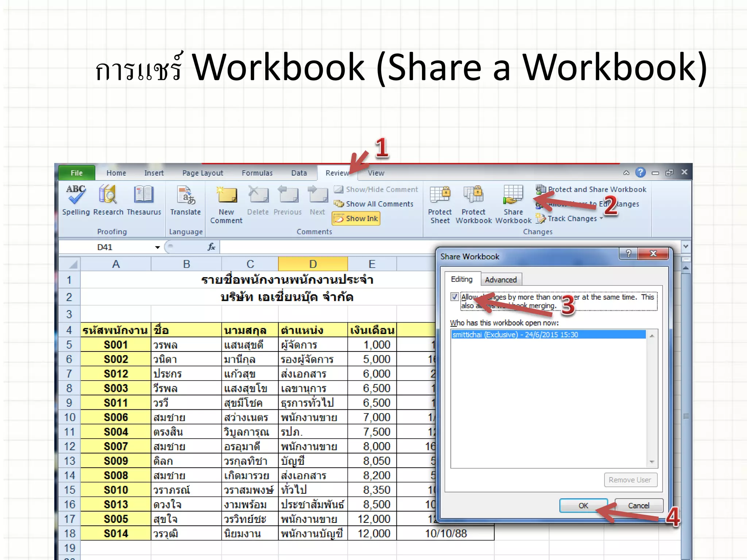Select column A header
Image resolution: width=747 pixels, height=560 pixels.
[116, 264]
